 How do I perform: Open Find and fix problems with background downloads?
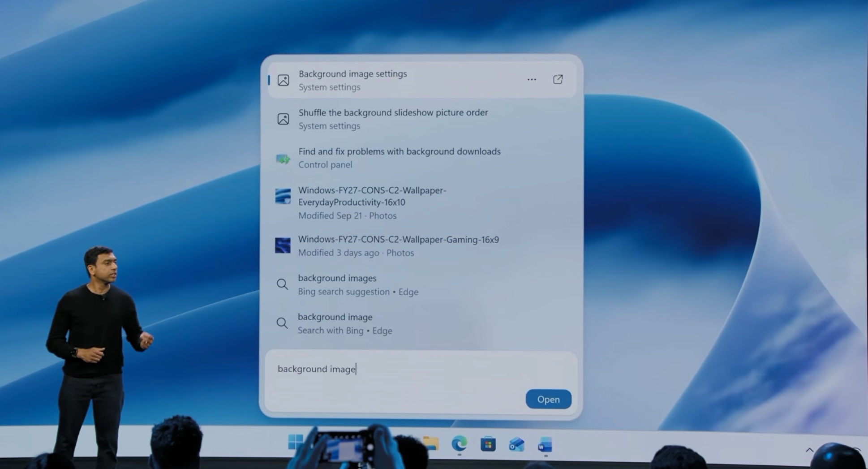(x=421, y=158)
